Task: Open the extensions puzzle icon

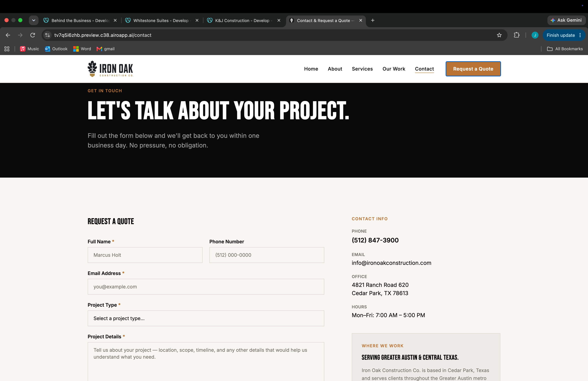Action: point(516,35)
